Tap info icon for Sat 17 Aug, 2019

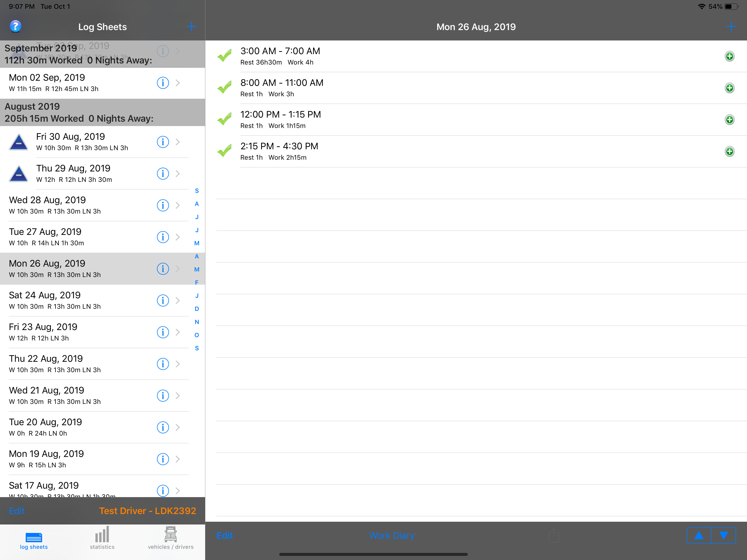[x=163, y=491]
